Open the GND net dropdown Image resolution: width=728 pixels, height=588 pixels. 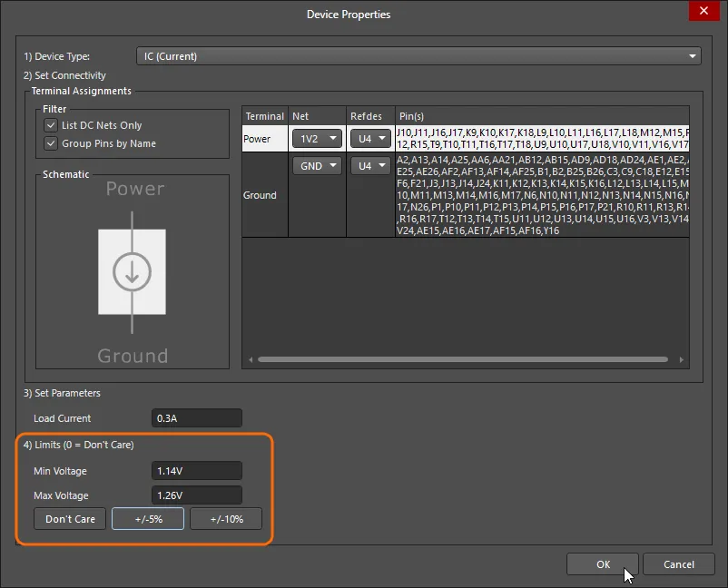[x=316, y=166]
